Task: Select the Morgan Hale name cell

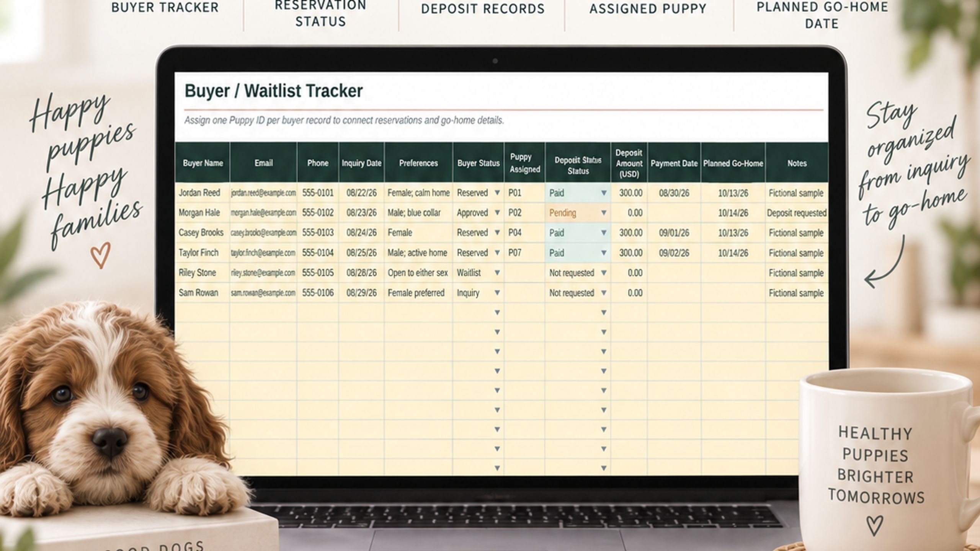Action: click(x=203, y=213)
